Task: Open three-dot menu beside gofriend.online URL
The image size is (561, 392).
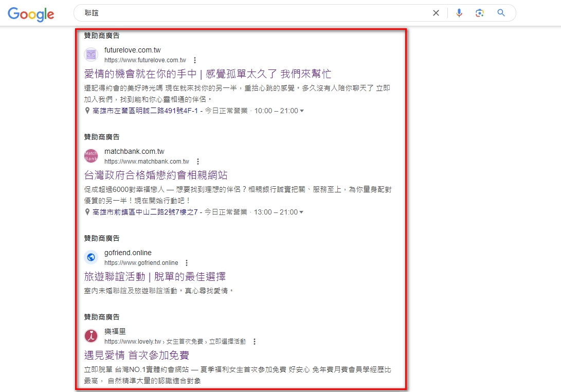Action: pos(187,263)
